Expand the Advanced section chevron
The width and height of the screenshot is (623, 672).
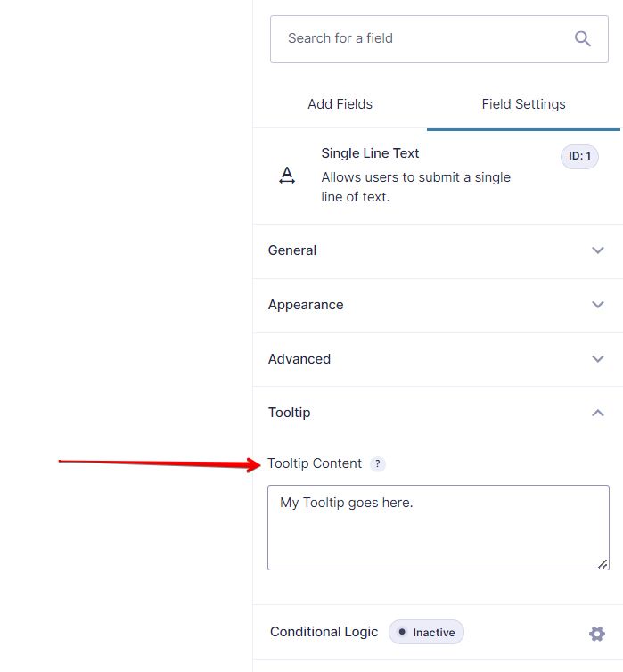coord(598,359)
